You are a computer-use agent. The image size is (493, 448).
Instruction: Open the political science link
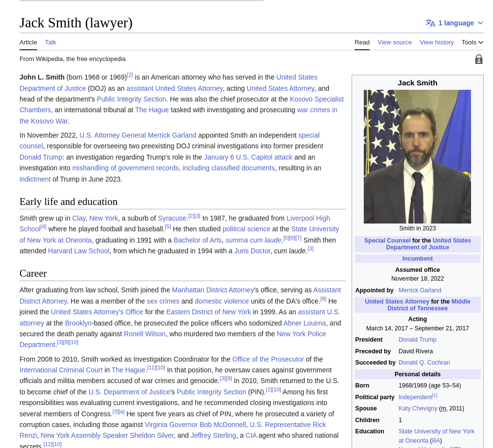(247, 229)
